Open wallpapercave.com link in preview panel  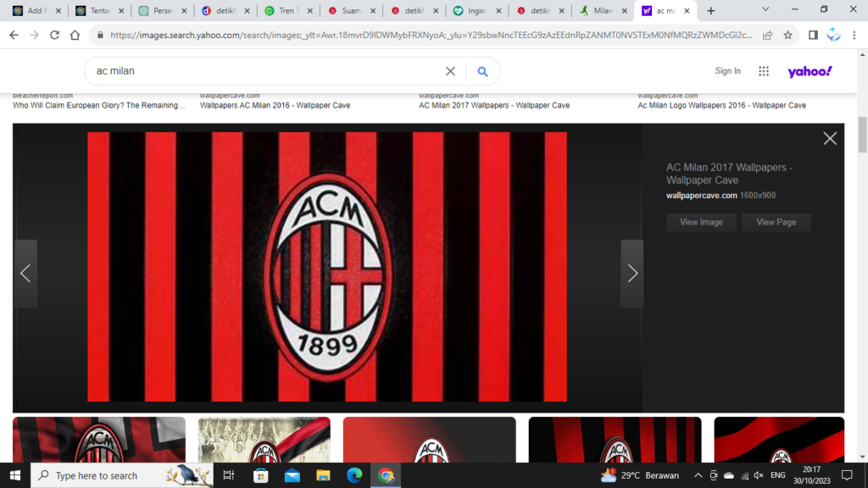[701, 196]
